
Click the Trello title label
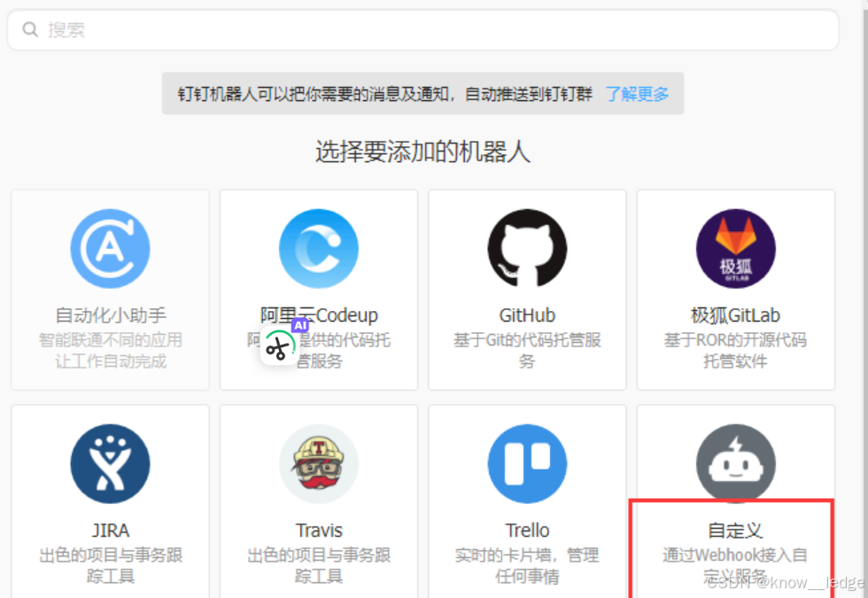[x=527, y=531]
